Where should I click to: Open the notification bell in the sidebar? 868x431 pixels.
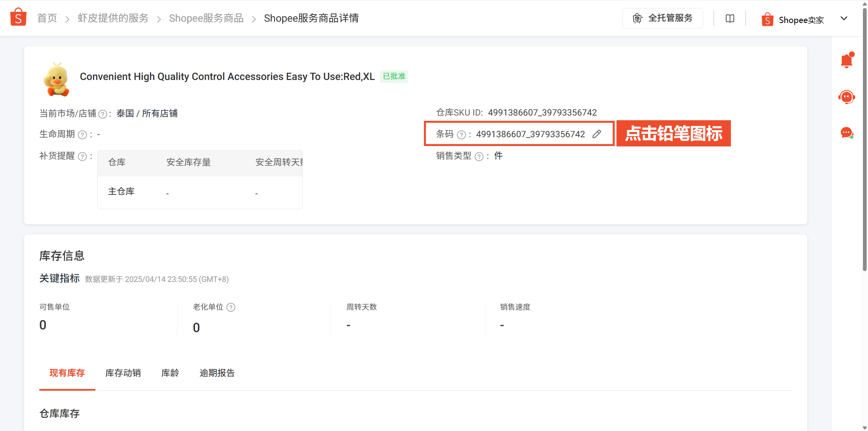847,60
